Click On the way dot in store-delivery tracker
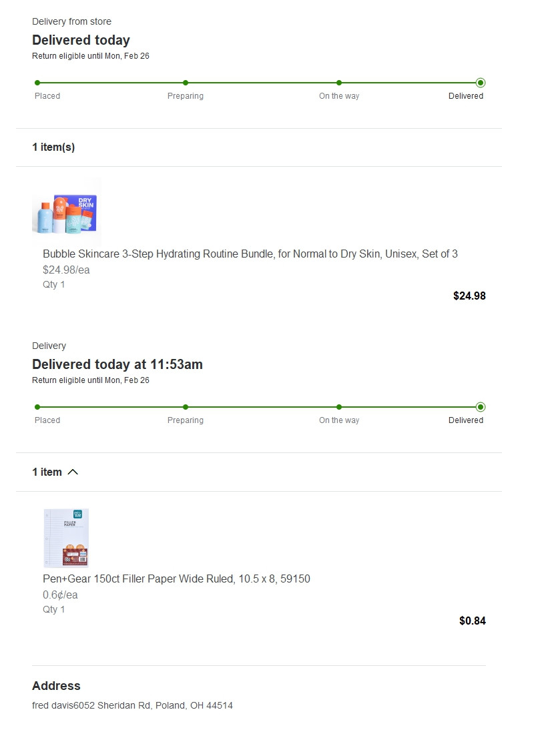 (x=339, y=83)
